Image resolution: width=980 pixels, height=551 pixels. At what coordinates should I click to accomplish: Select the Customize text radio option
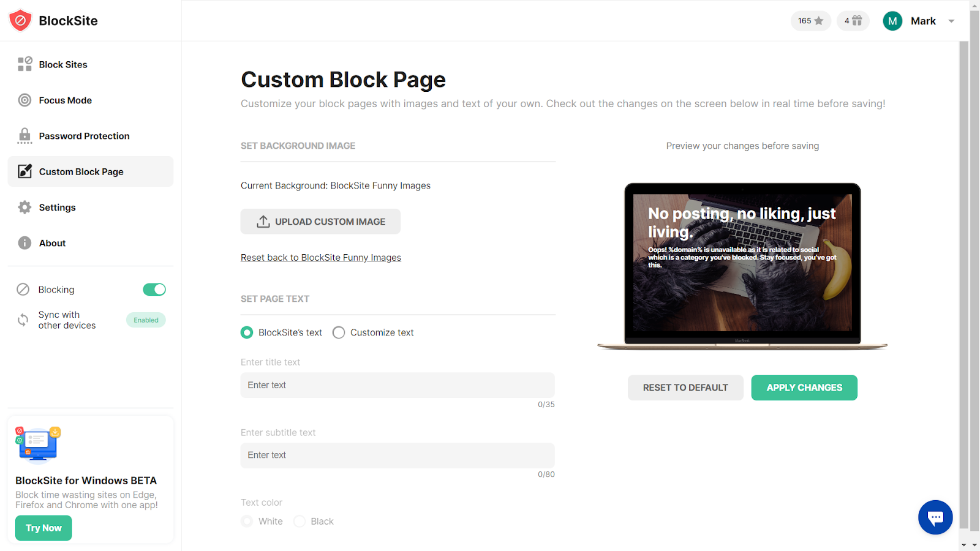tap(339, 332)
